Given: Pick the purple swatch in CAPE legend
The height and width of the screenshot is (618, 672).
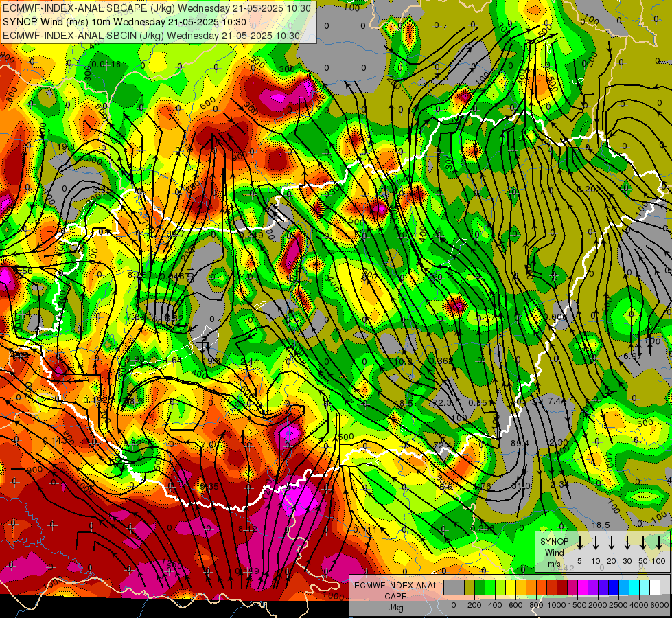Looking at the screenshot, I should 592,588.
